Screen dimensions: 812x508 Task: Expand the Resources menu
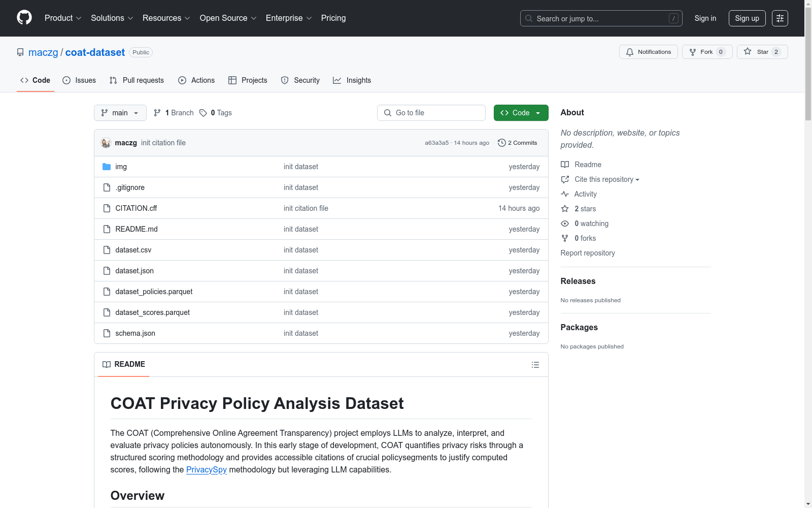[x=166, y=18]
